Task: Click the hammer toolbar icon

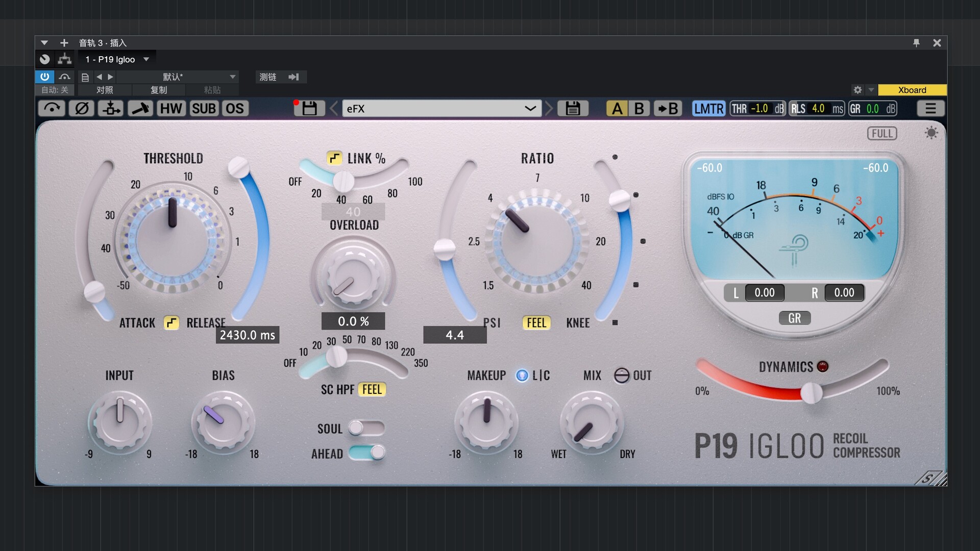Action: [x=140, y=108]
